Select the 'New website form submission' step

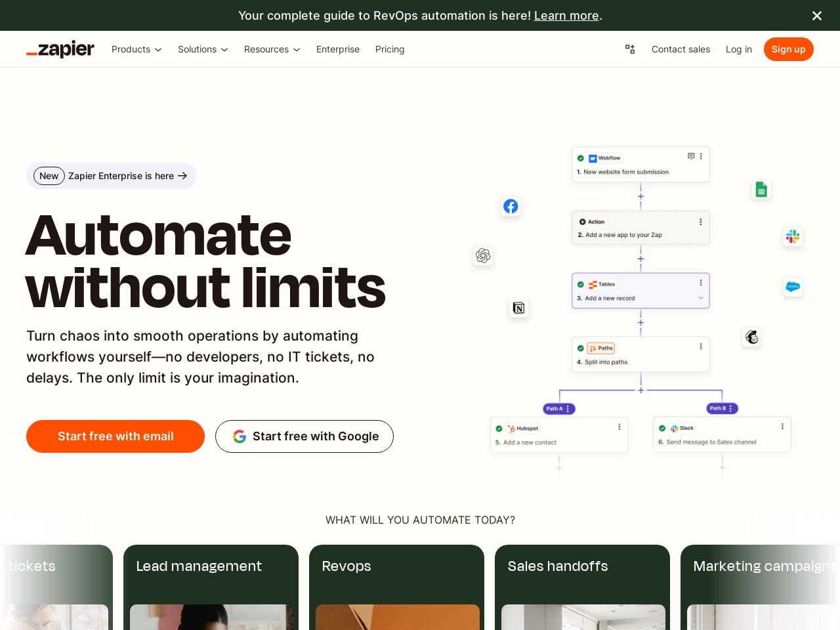[640, 164]
